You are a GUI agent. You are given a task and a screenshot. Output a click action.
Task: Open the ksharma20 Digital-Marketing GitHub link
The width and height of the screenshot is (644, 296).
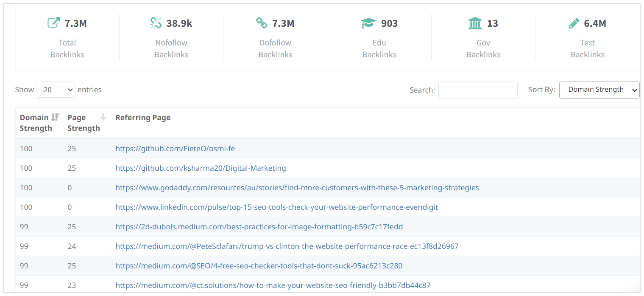[201, 168]
